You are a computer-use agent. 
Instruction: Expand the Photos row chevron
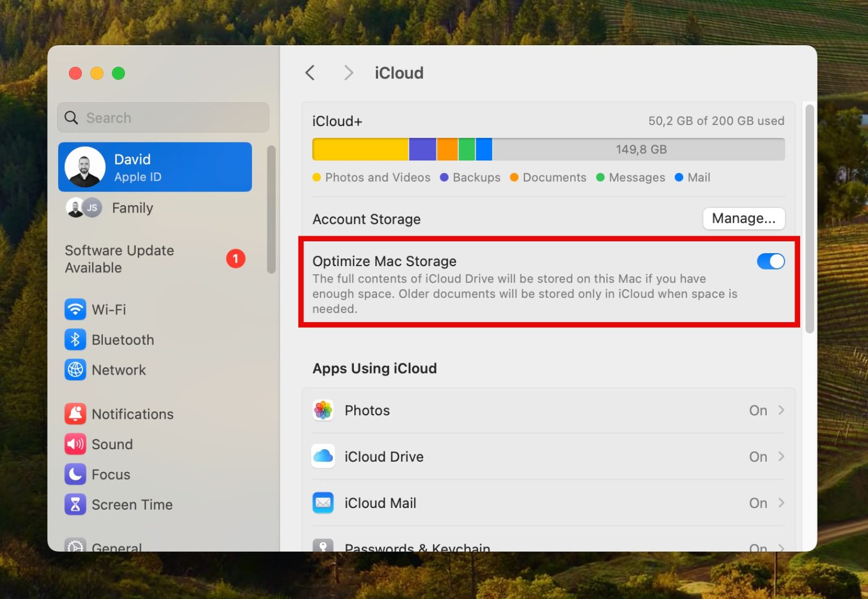point(782,410)
